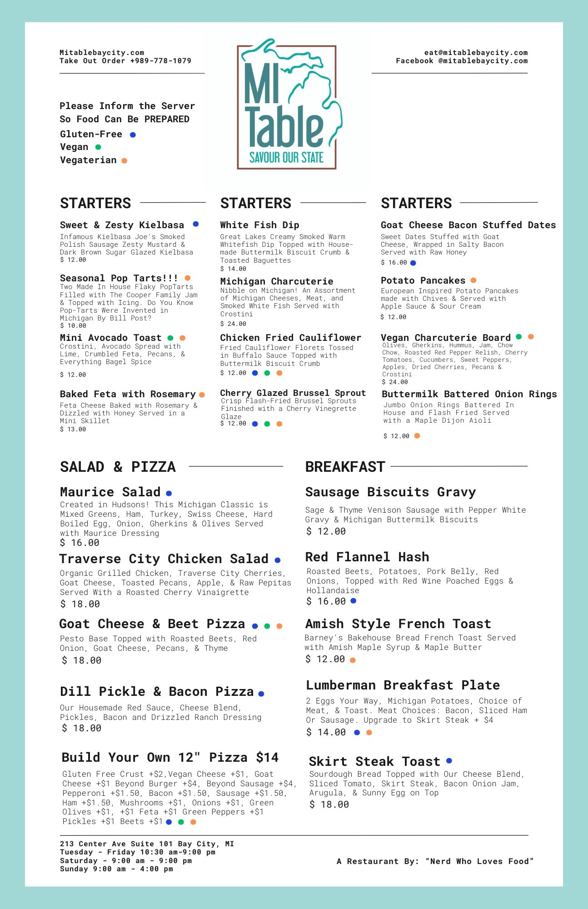Click the eat@mitablebaycity.com email address

click(x=476, y=53)
